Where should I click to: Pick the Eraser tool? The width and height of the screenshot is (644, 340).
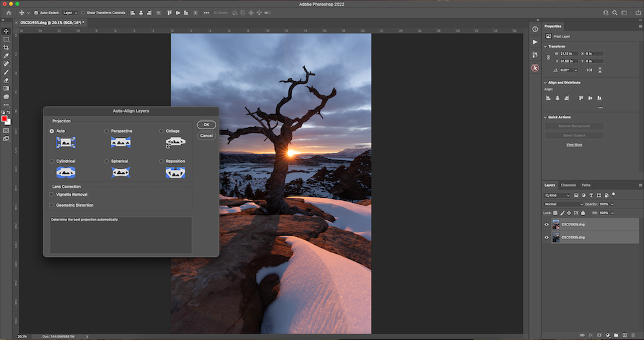pos(6,80)
